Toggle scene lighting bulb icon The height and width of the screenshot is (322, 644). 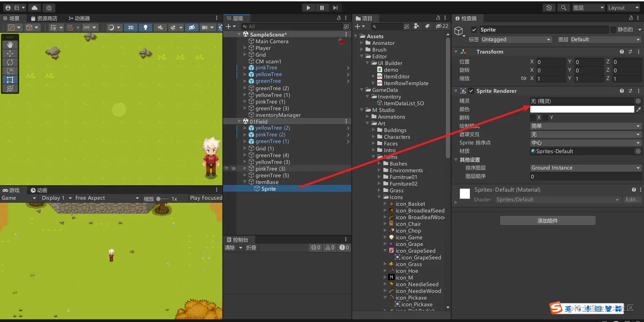click(145, 27)
